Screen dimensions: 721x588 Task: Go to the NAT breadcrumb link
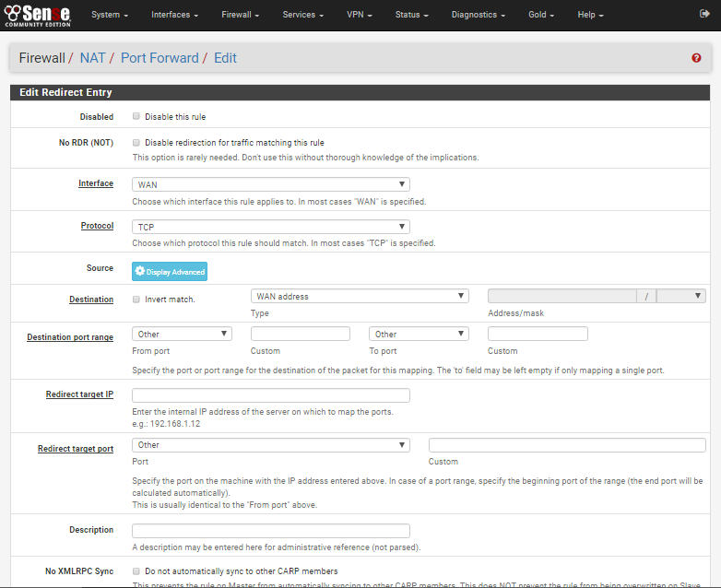92,58
